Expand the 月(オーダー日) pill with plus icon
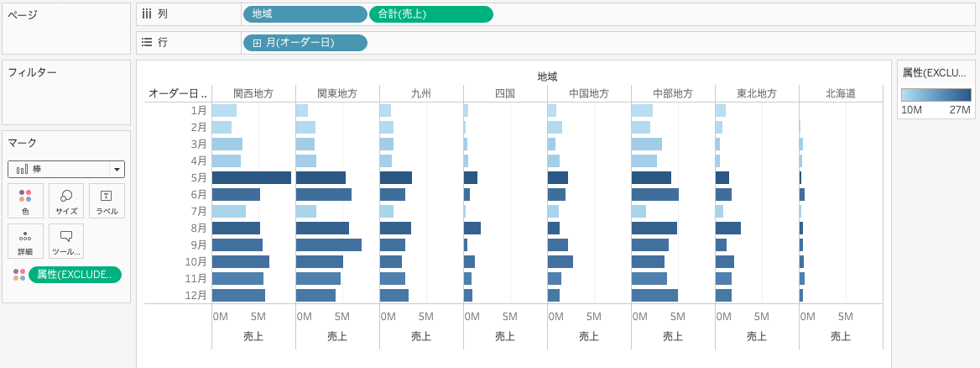980x368 pixels. 258,43
